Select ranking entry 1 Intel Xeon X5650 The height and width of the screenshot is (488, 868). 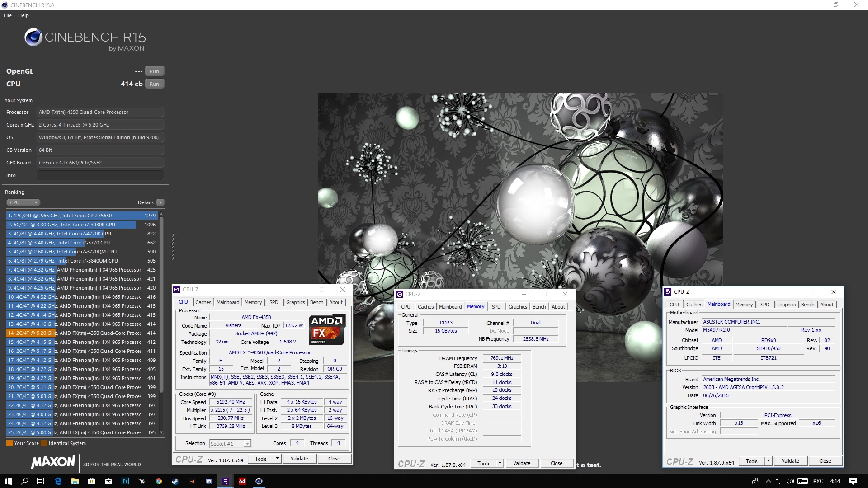[82, 216]
